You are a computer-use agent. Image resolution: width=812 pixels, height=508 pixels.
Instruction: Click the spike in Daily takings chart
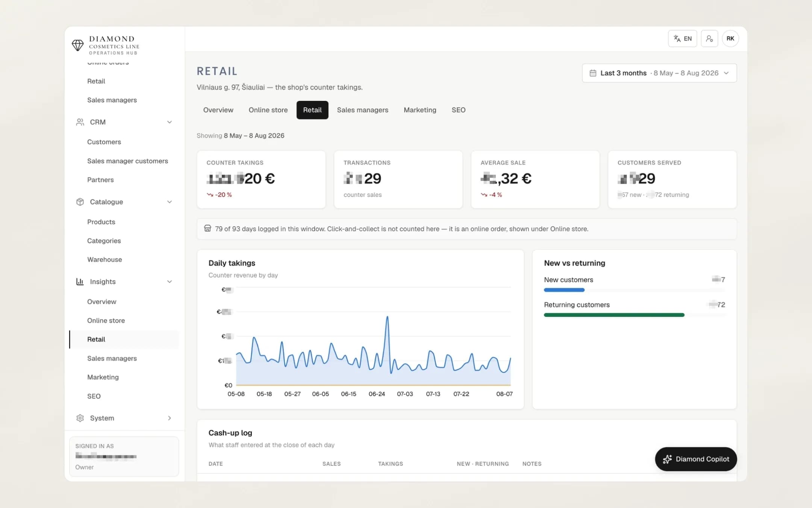[x=387, y=317]
